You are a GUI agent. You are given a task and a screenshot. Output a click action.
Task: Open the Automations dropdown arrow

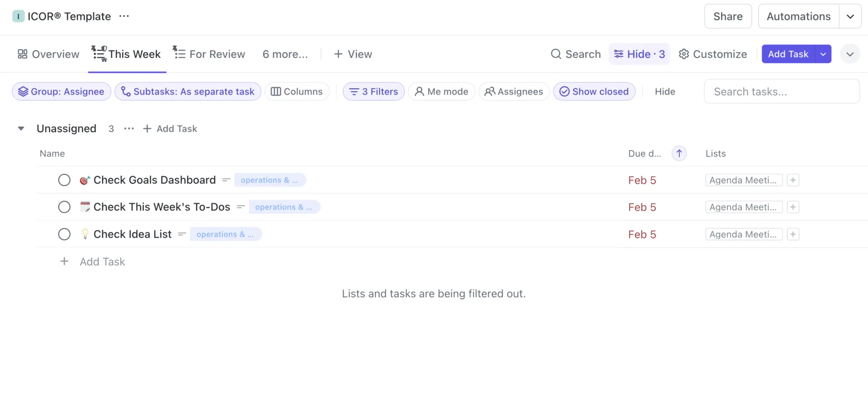coord(850,16)
